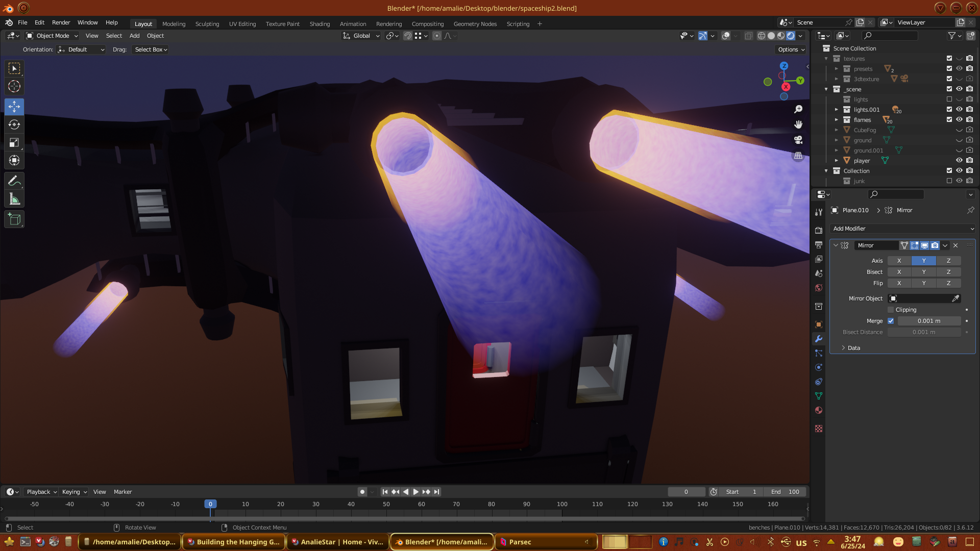The height and width of the screenshot is (551, 980).
Task: Toggle camera view in the viewport
Action: coord(798,140)
